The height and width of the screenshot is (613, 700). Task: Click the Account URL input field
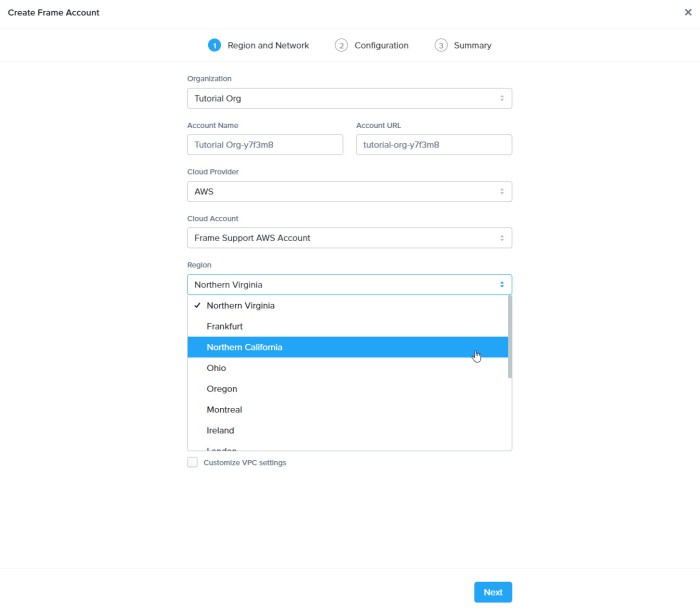tap(433, 145)
